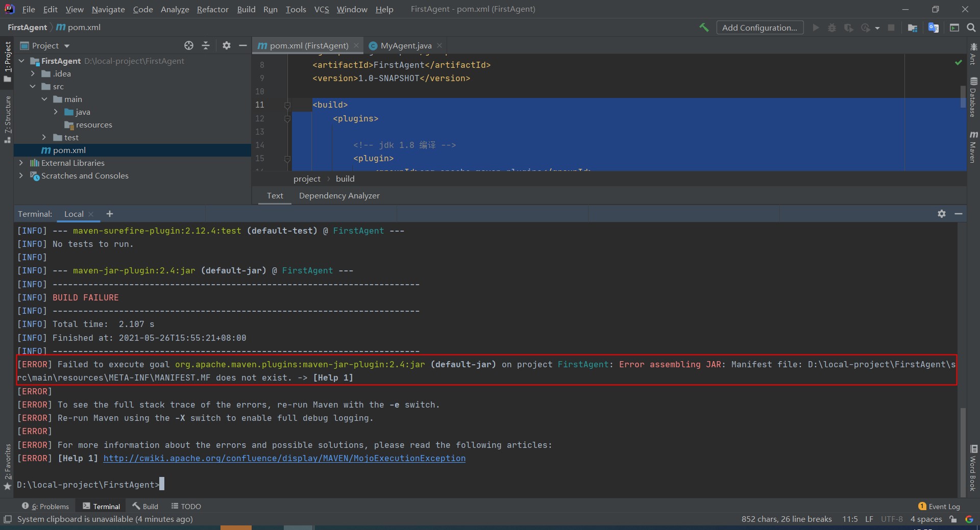Click UTF-8 encoding in status bar
The image size is (980, 530).
892,519
